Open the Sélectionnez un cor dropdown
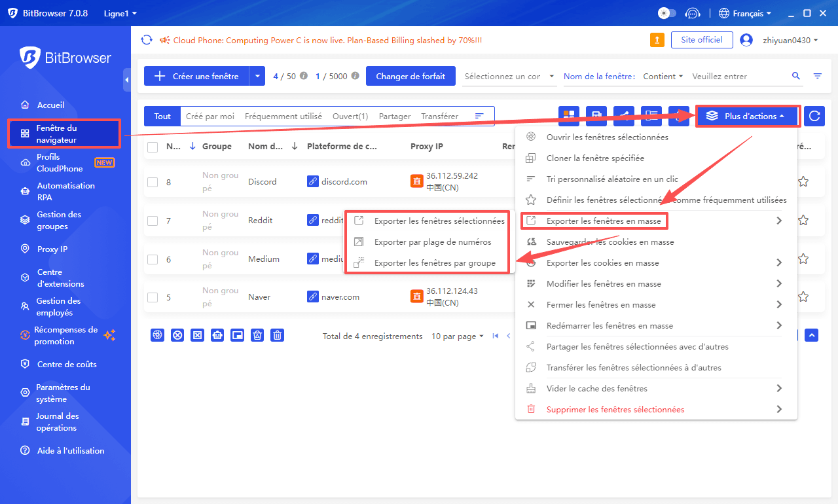The width and height of the screenshot is (838, 504). tap(509, 76)
